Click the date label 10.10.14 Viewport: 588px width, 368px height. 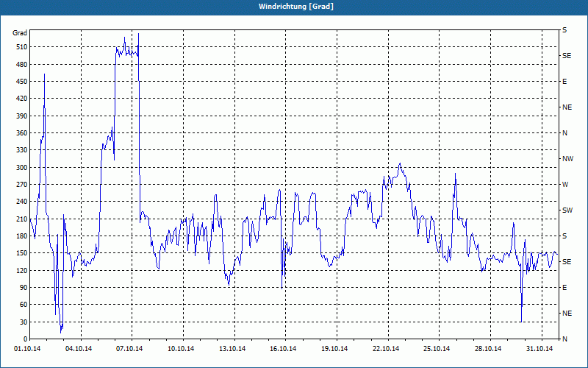pos(181,349)
